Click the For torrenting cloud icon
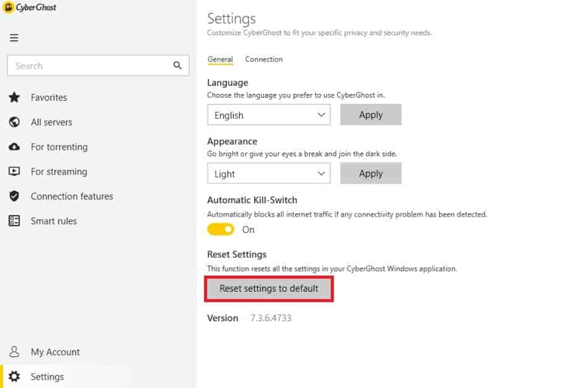Viewport: 588px width, 388px height. click(14, 147)
